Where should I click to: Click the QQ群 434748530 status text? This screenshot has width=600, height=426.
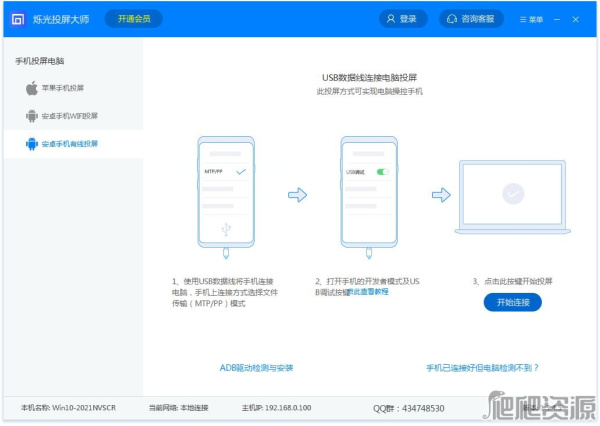(409, 408)
